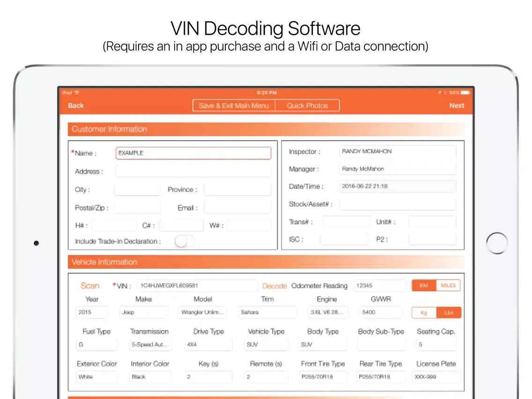Click the Address input field
532x399 pixels.
tap(193, 171)
